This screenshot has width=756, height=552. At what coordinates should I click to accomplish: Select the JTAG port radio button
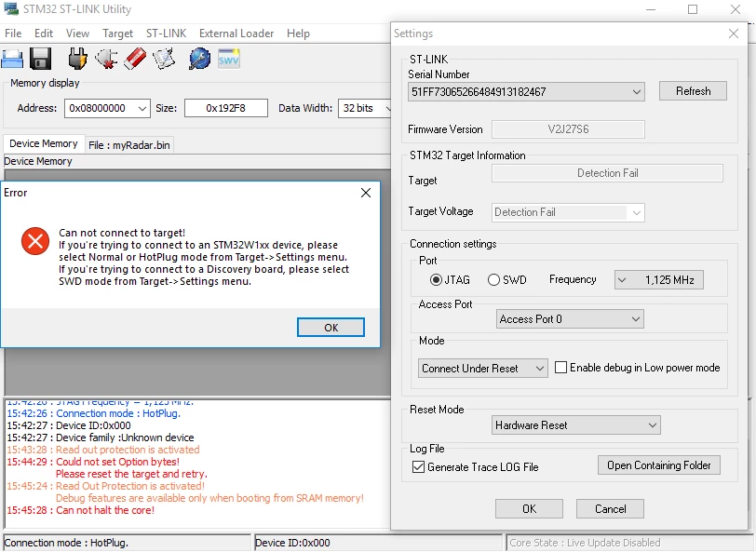click(436, 280)
